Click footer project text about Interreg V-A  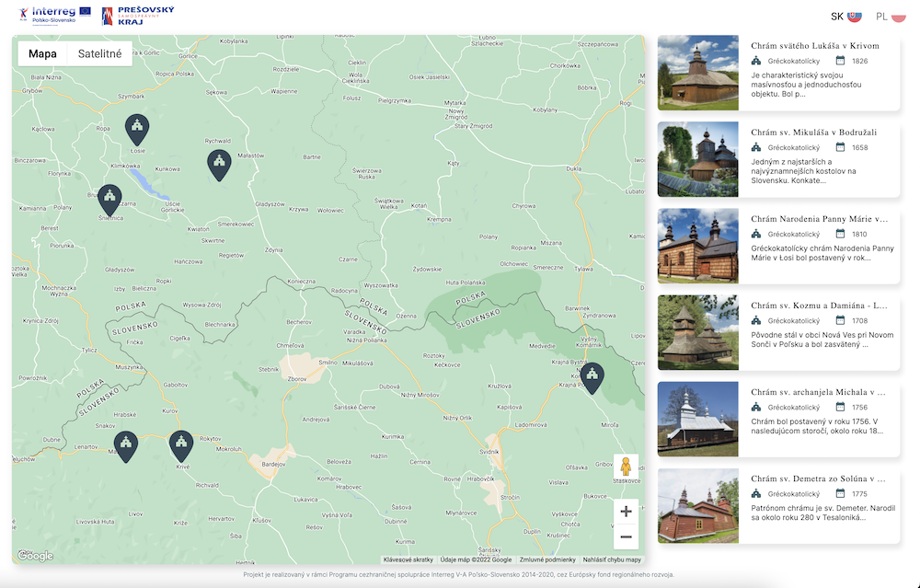[x=459, y=574]
